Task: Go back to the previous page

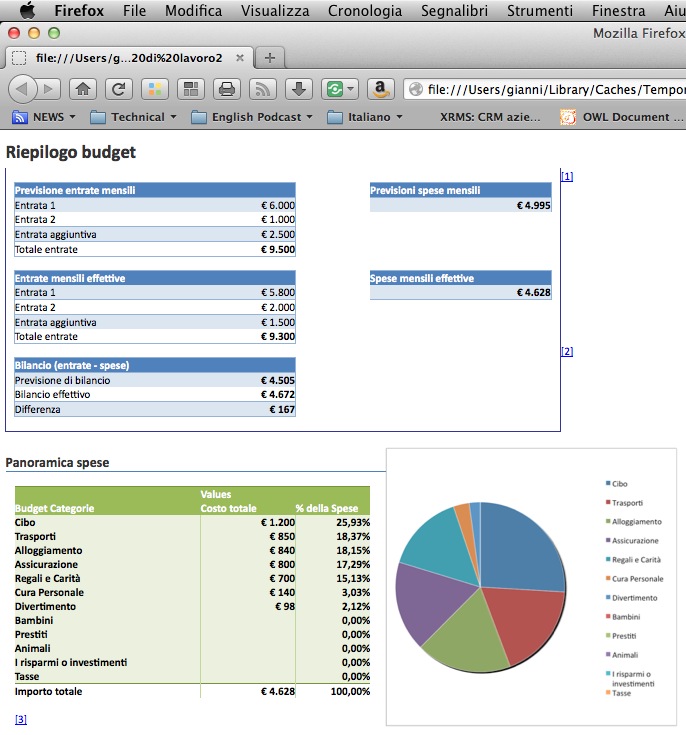Action: [x=22, y=89]
